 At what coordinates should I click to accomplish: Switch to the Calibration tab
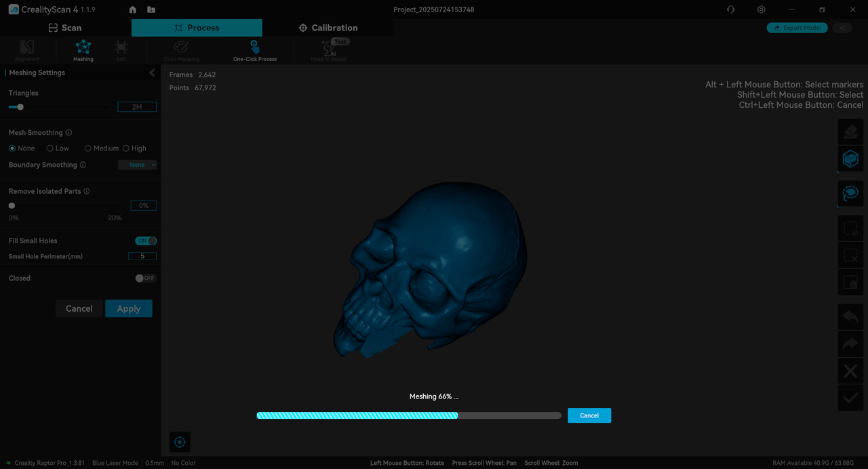328,28
